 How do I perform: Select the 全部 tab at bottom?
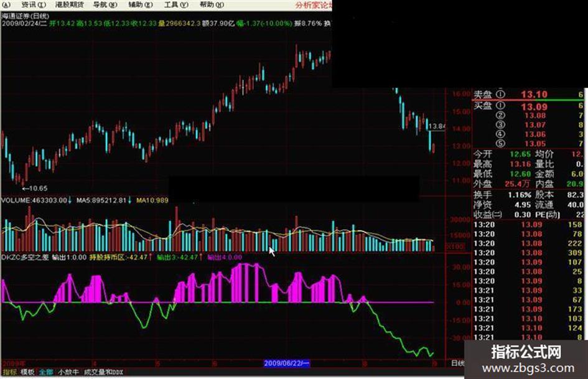pyautogui.click(x=46, y=372)
